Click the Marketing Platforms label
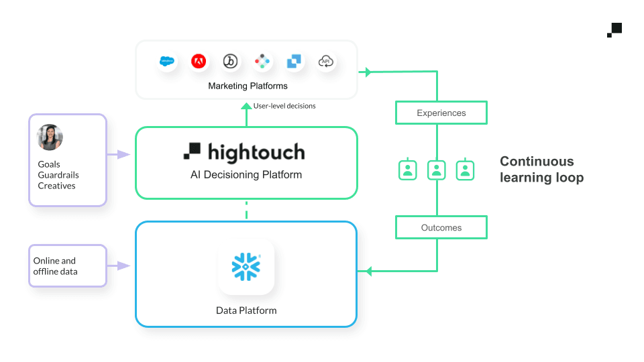The width and height of the screenshot is (644, 362). tap(248, 86)
